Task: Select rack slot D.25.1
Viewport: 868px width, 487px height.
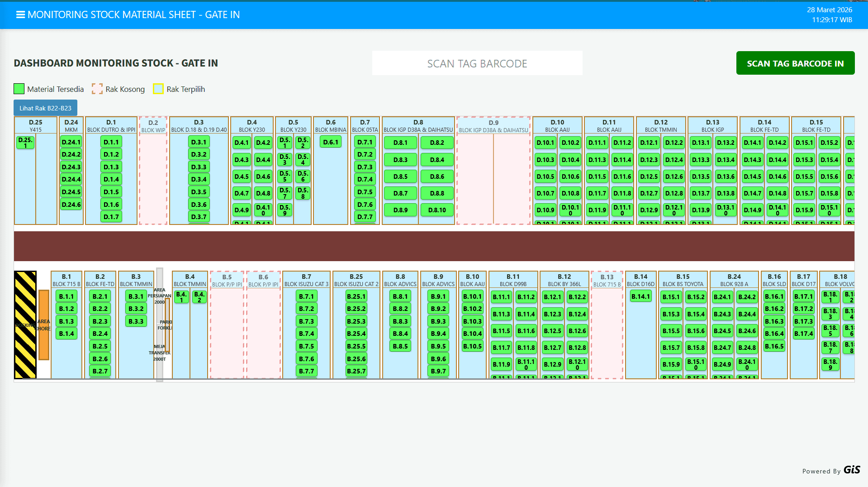Action: 25,143
